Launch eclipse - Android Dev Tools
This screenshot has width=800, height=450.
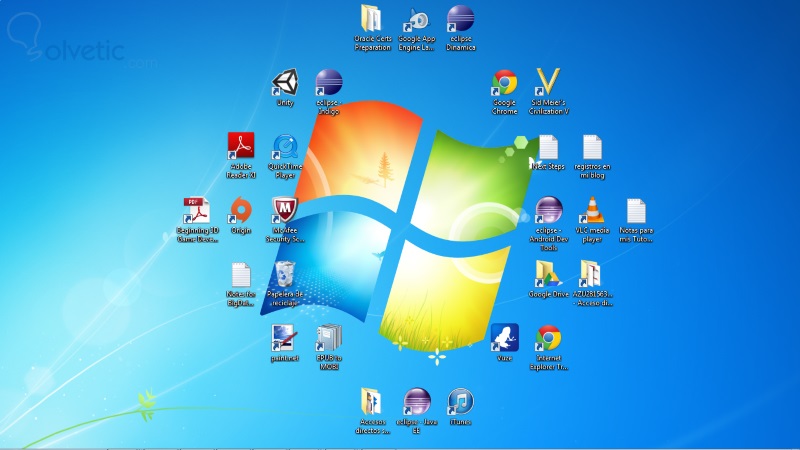(x=548, y=224)
